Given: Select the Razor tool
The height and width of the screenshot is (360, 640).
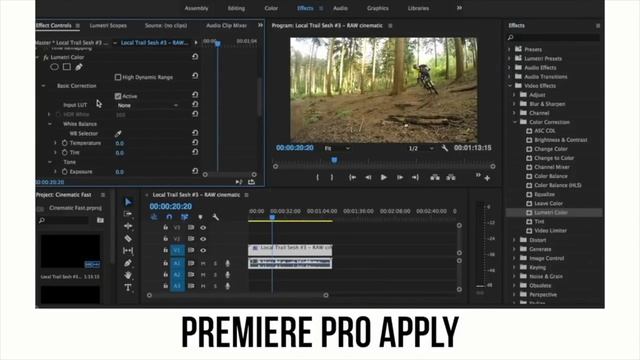Looking at the screenshot, I should pyautogui.click(x=128, y=238).
